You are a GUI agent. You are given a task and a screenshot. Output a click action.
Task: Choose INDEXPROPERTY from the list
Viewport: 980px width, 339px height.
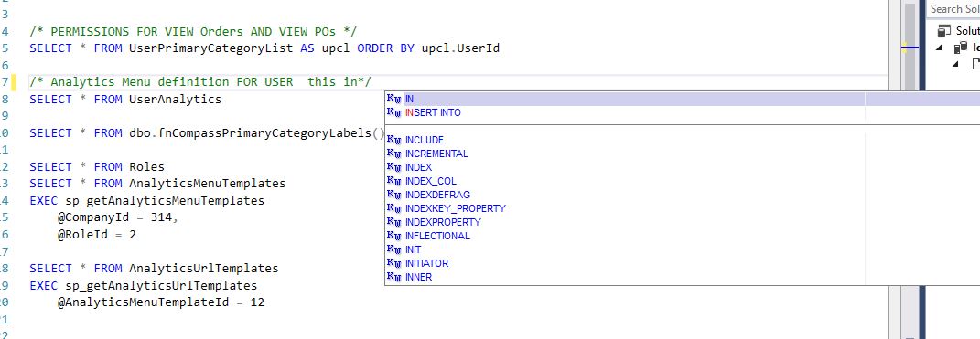click(443, 222)
